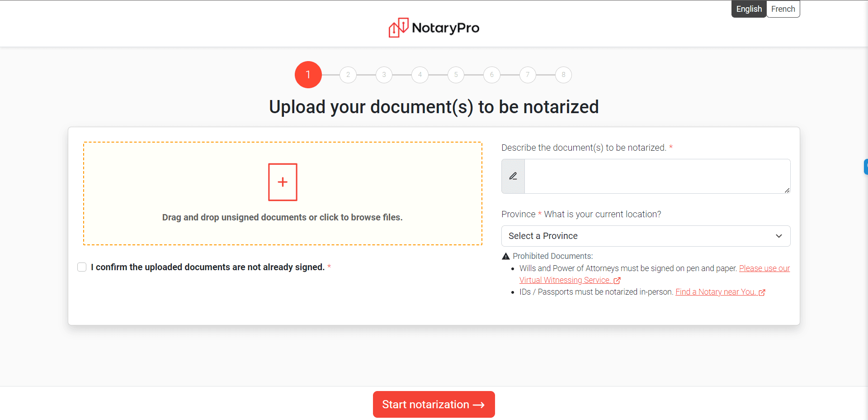
Task: Click the NotaryPro logo
Action: click(x=433, y=27)
